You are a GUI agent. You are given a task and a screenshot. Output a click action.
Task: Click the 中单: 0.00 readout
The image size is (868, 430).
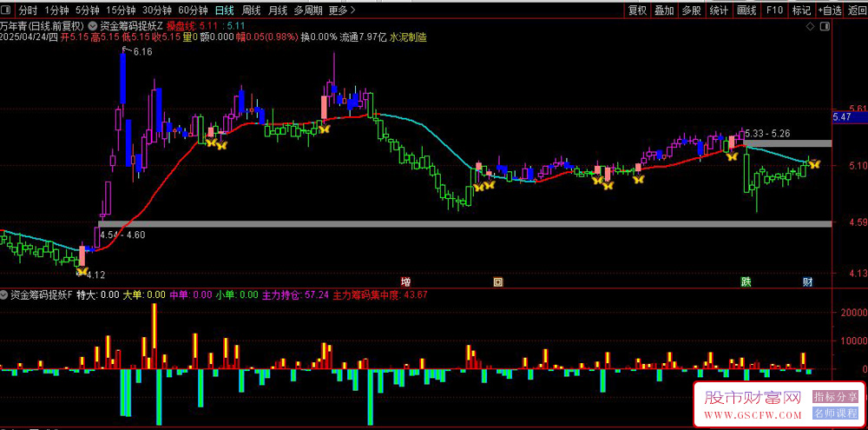pos(191,294)
